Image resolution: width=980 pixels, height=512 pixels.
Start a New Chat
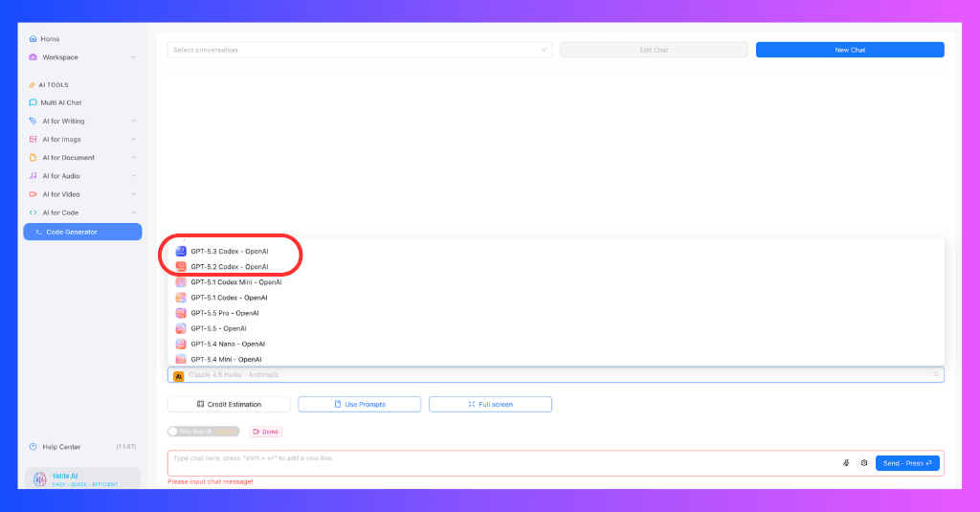[x=850, y=50]
